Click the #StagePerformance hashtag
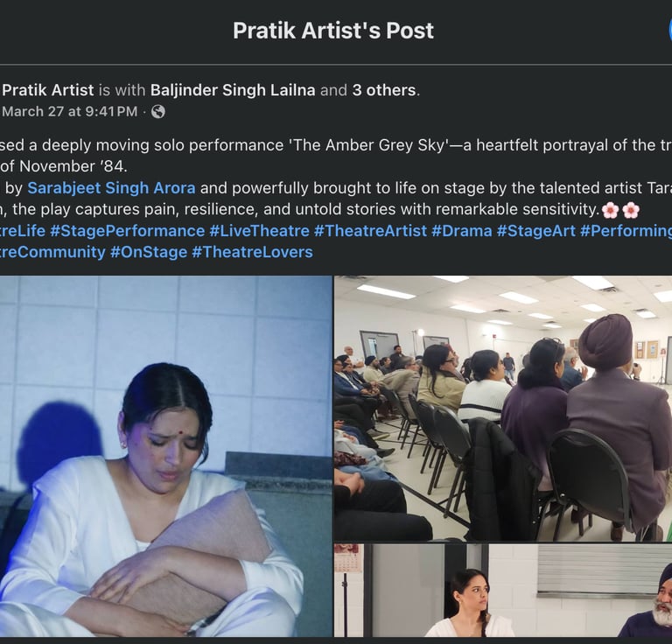 point(127,230)
